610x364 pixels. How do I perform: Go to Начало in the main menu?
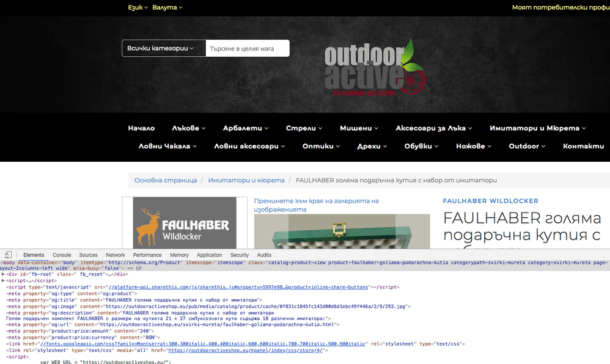pyautogui.click(x=141, y=128)
